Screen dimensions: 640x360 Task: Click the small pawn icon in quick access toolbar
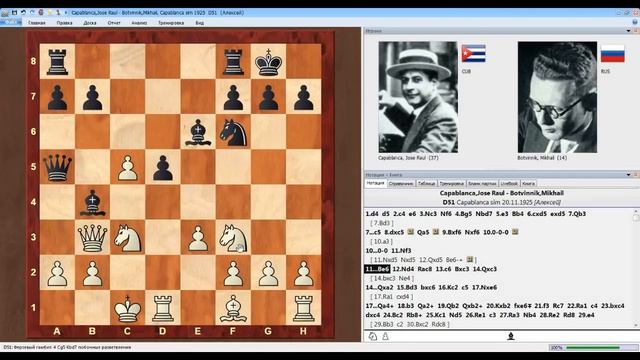(58, 13)
